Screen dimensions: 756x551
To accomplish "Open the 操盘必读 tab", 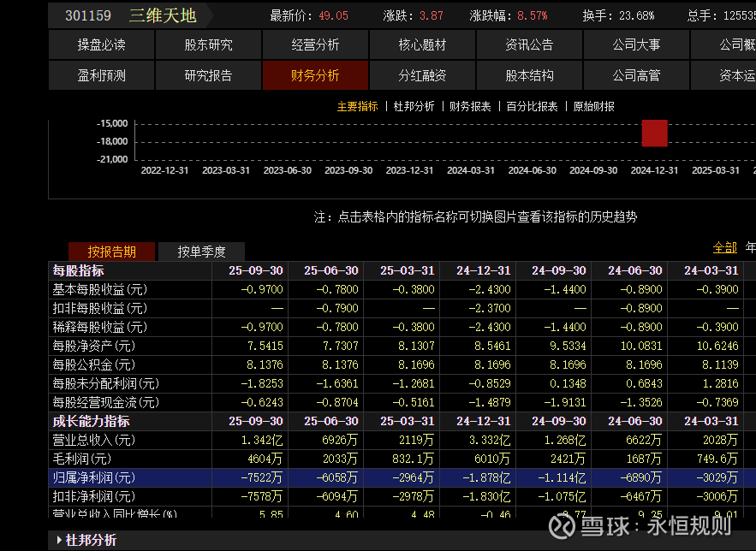I will tap(101, 44).
